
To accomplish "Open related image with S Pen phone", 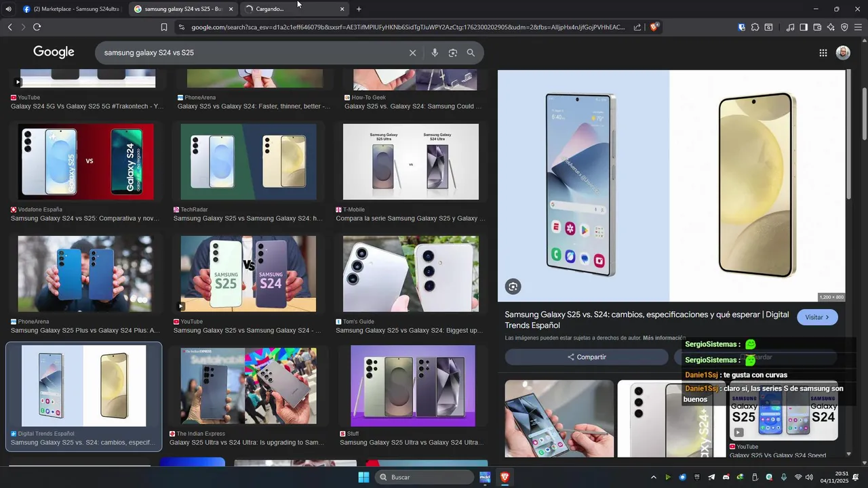I will tap(559, 418).
